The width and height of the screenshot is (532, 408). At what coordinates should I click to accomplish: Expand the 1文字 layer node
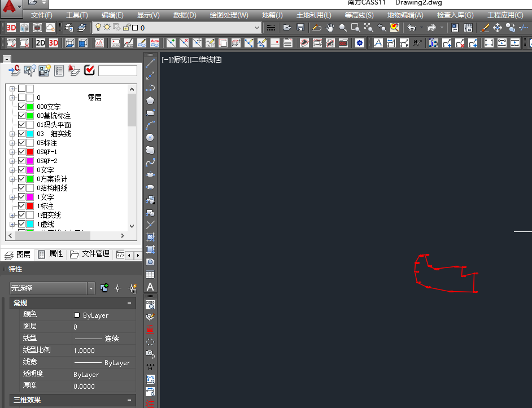pos(12,198)
